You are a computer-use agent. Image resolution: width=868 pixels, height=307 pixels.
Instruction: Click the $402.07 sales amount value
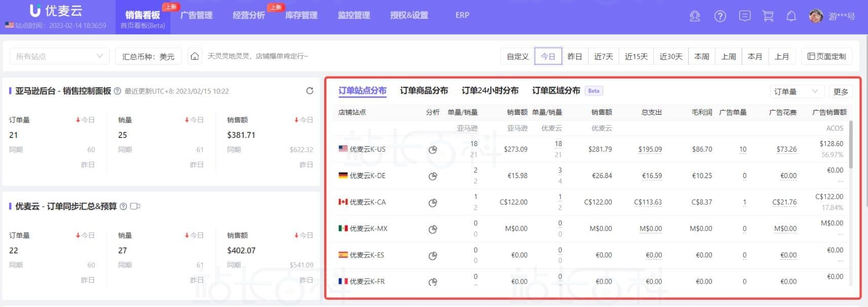(x=241, y=251)
